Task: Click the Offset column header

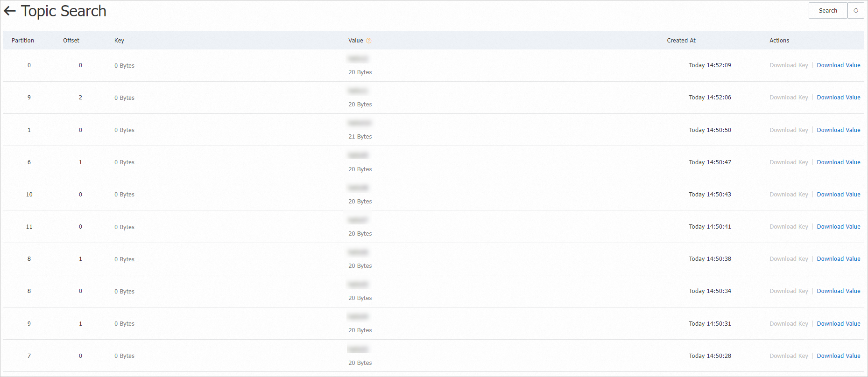Action: [71, 41]
